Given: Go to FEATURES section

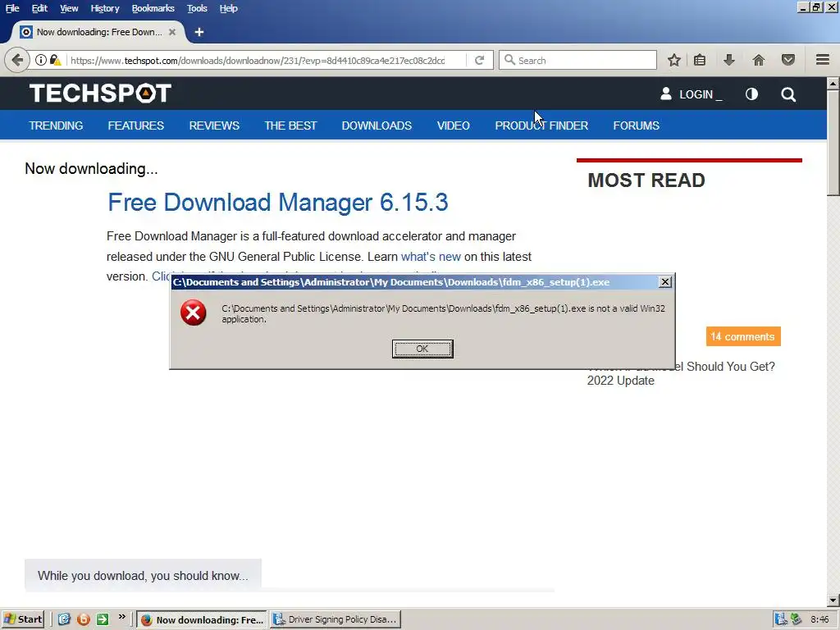Looking at the screenshot, I should (x=136, y=126).
